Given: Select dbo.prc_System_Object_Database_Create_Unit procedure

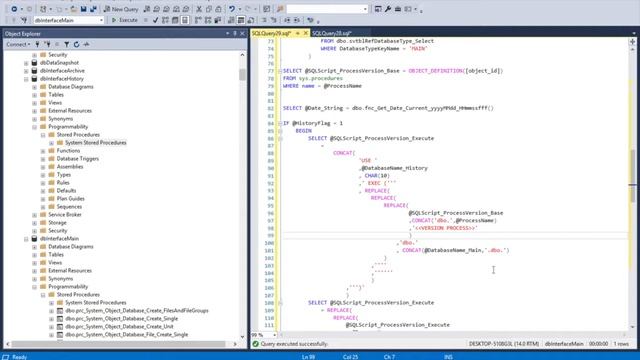Looking at the screenshot, I should point(119,327).
